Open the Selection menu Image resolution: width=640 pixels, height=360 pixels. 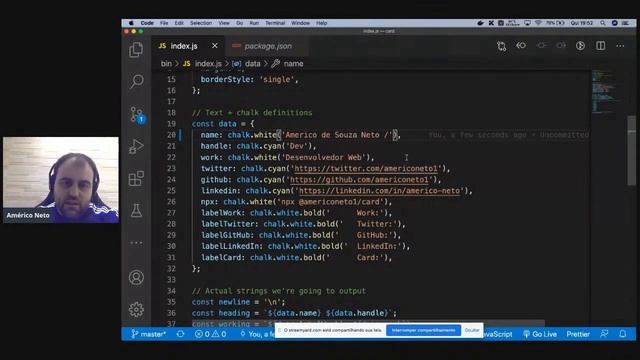click(201, 23)
